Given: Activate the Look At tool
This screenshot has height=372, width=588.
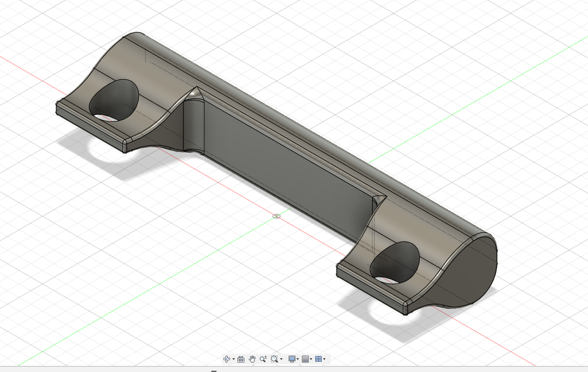Looking at the screenshot, I should 241,359.
